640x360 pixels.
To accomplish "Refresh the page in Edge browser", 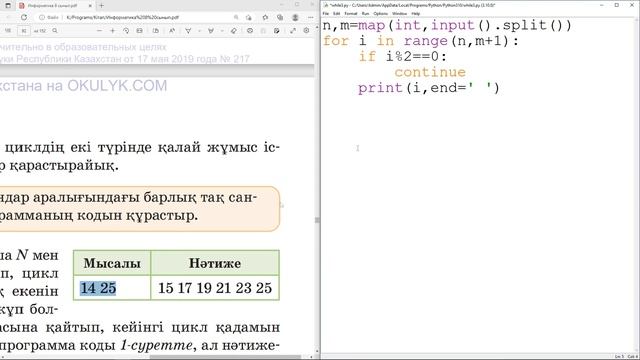I will (x=24, y=18).
